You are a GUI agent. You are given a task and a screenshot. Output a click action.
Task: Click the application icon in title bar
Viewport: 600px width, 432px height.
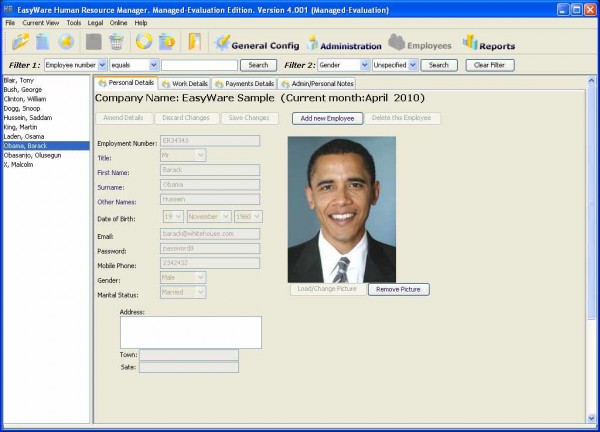(8, 9)
